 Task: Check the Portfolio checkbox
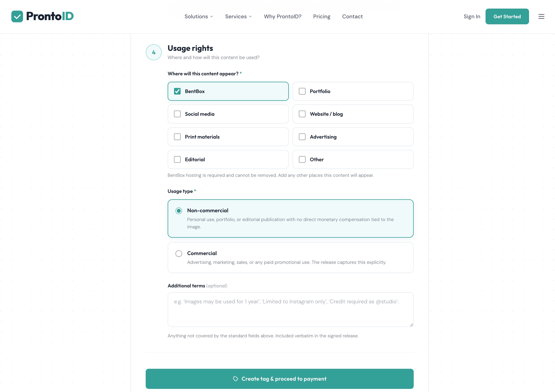tap(302, 91)
